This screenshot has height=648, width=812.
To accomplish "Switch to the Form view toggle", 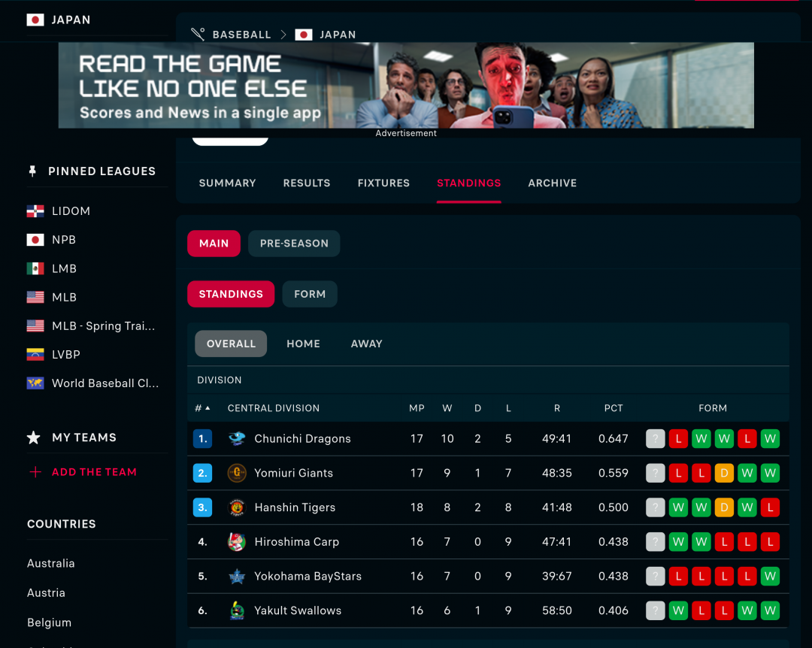I will tap(310, 294).
